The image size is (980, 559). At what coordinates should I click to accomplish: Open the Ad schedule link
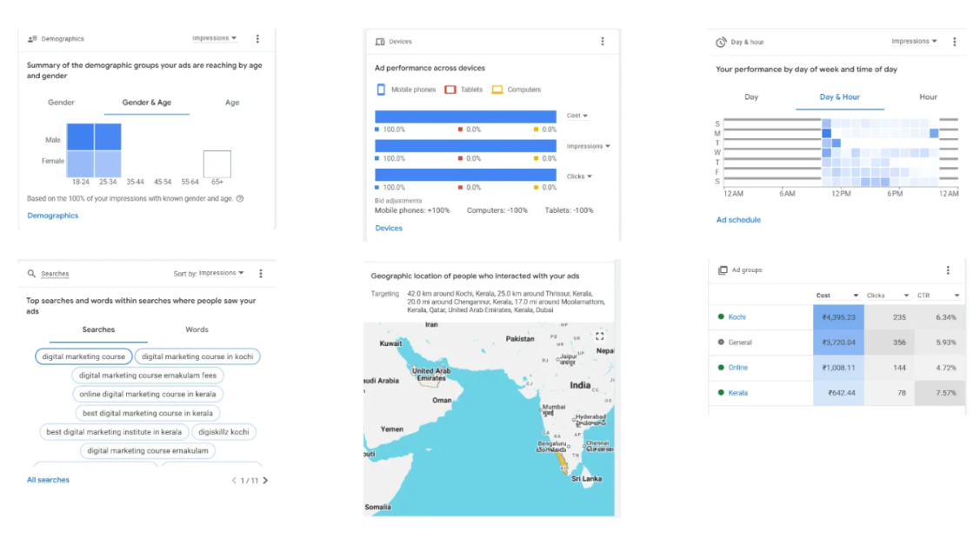click(x=738, y=220)
